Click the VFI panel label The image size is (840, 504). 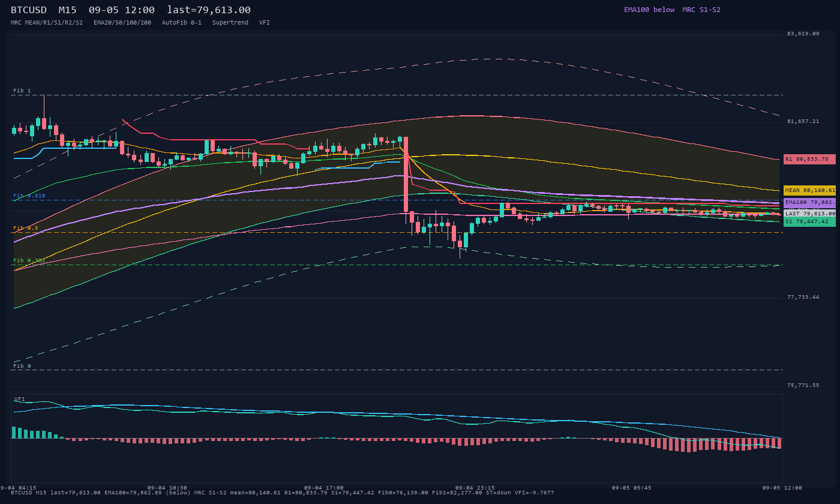pyautogui.click(x=20, y=399)
